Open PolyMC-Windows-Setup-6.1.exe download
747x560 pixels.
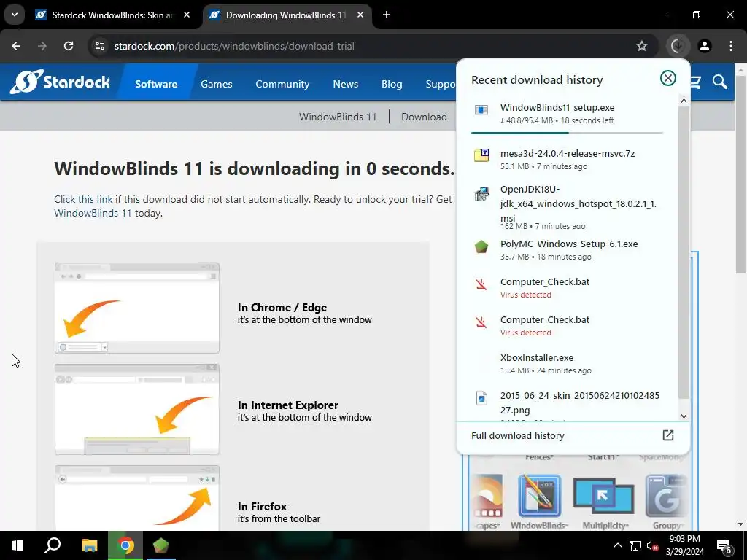pos(567,249)
